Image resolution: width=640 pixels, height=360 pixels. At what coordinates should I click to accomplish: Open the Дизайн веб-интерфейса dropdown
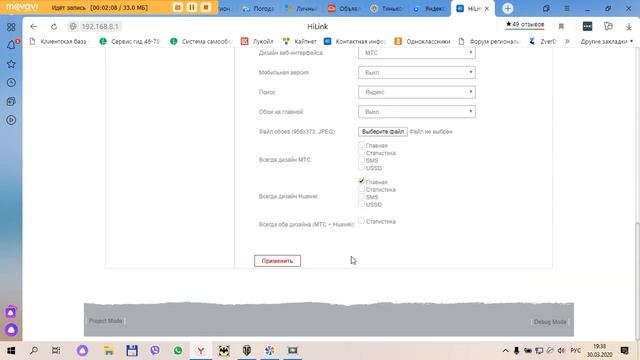417,53
